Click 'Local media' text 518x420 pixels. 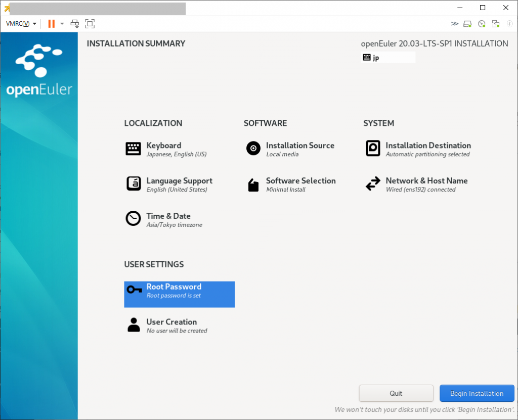click(x=282, y=154)
